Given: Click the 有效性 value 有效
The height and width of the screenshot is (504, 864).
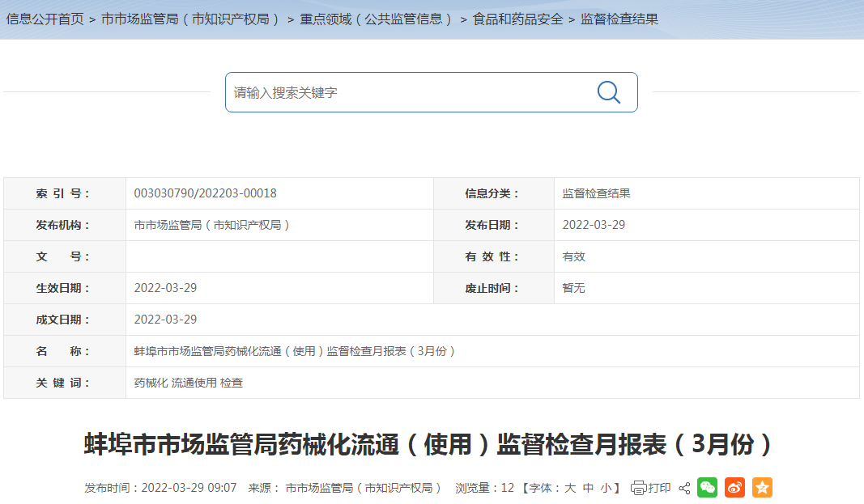Looking at the screenshot, I should point(573,256).
